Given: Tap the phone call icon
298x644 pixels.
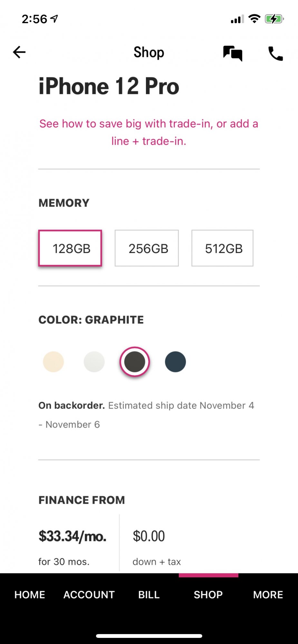Looking at the screenshot, I should [x=275, y=53].
